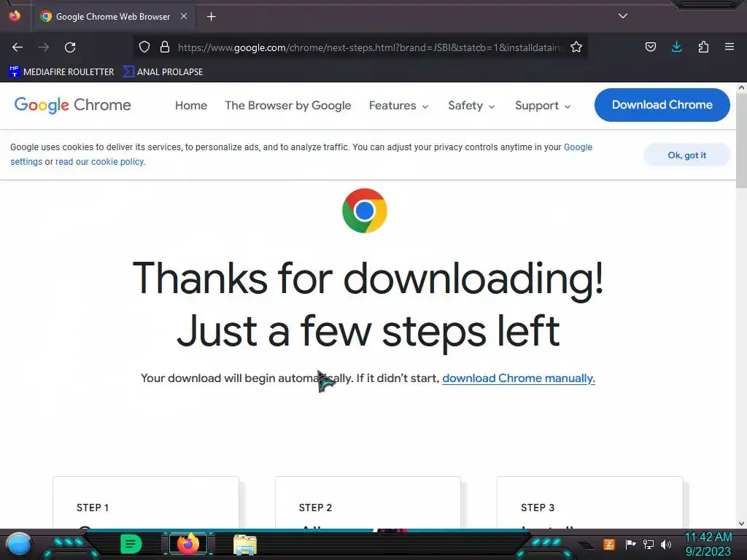Open the extensions puzzle icon

tap(703, 47)
